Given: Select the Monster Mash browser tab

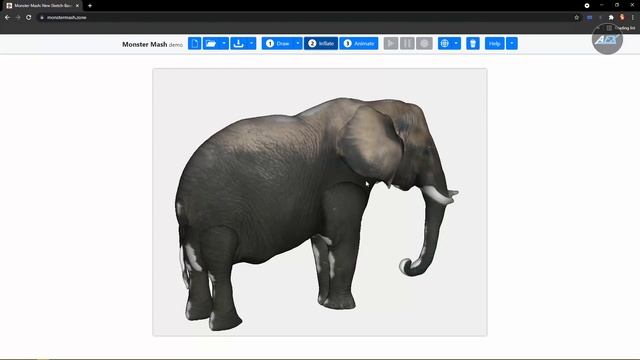Looking at the screenshot, I should coord(42,6).
